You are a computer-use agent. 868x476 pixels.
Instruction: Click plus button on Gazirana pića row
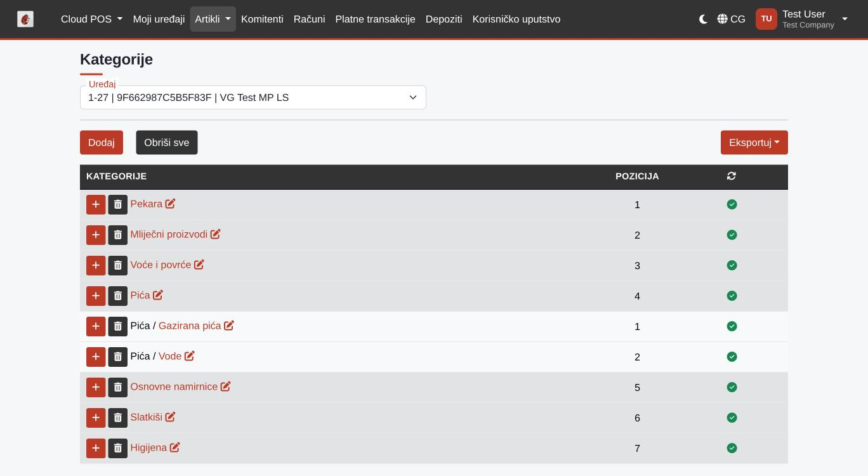[x=96, y=326]
